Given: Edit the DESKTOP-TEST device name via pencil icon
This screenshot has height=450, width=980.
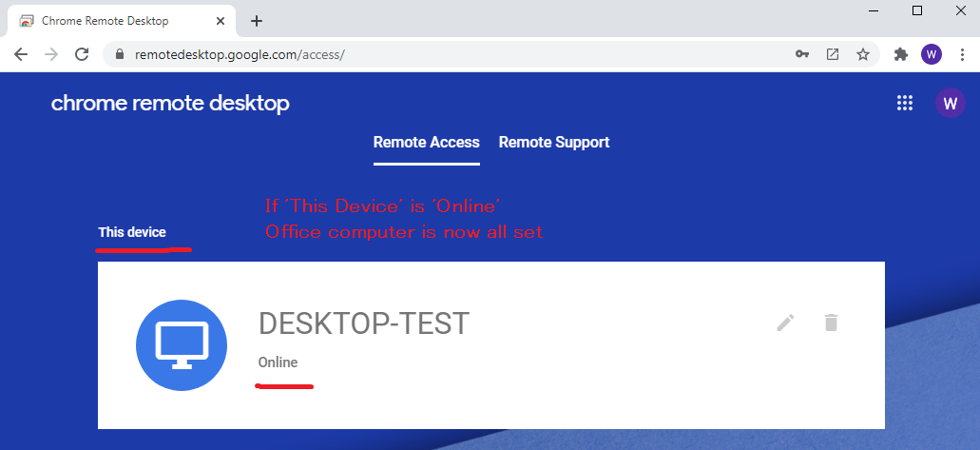Looking at the screenshot, I should pos(786,323).
